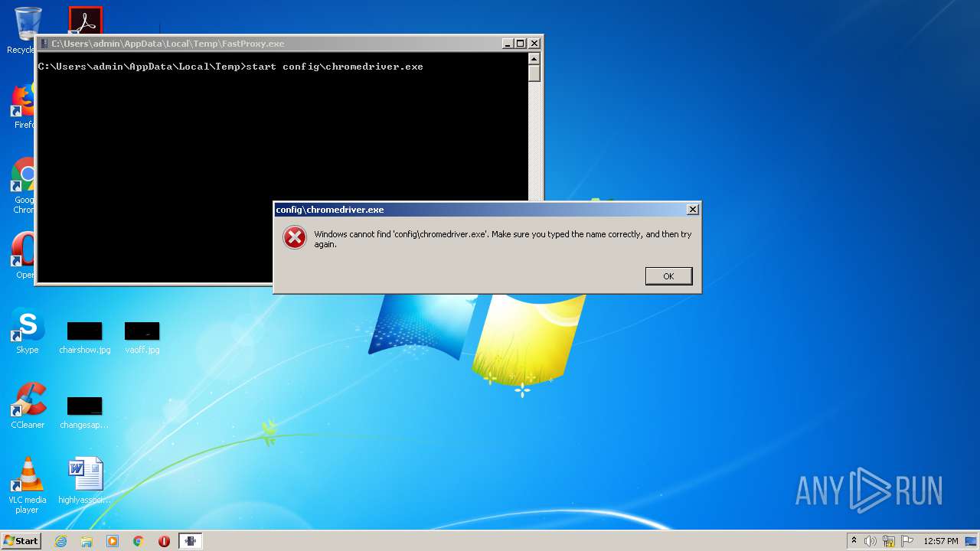The width and height of the screenshot is (980, 551).
Task: Show hidden system tray icons
Action: [854, 541]
